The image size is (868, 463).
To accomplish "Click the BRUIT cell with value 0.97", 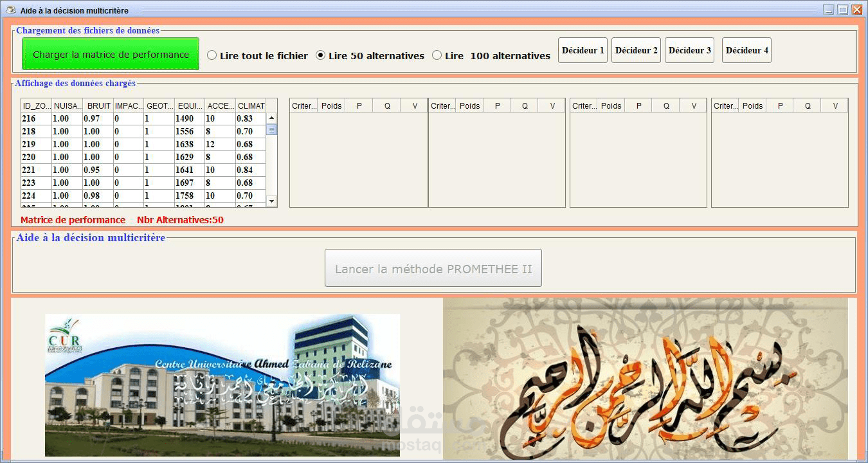I will click(x=98, y=118).
